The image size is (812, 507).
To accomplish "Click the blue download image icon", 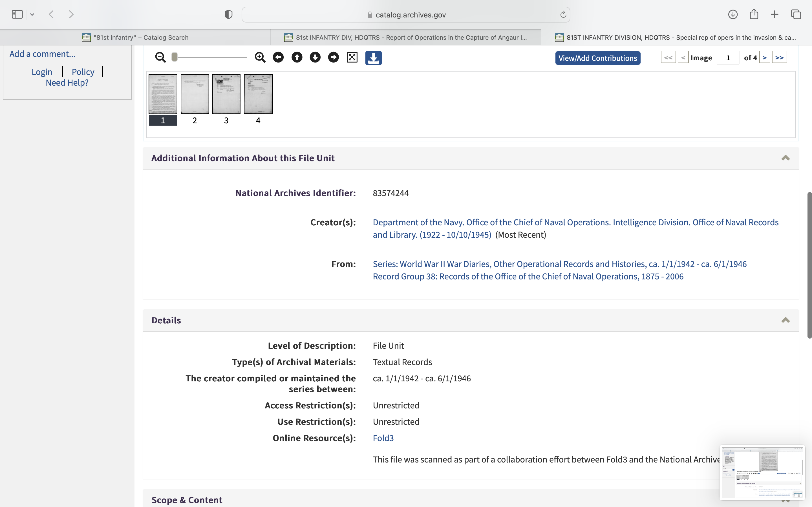I will (374, 58).
